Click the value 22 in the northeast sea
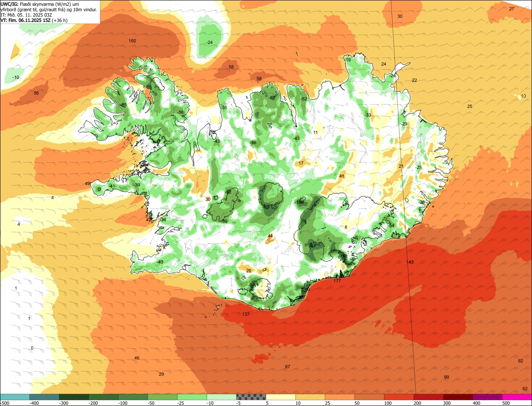Viewport: 532px width, 406px height. click(414, 80)
